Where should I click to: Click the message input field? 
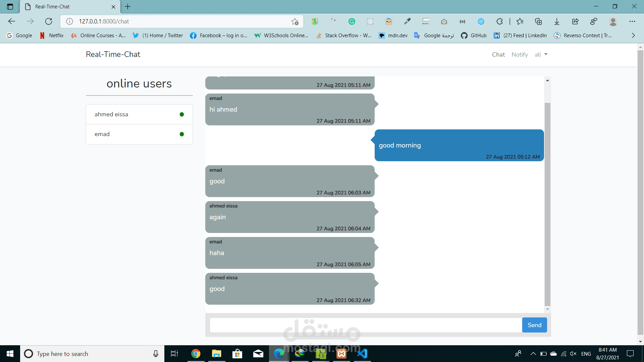pyautogui.click(x=365, y=325)
